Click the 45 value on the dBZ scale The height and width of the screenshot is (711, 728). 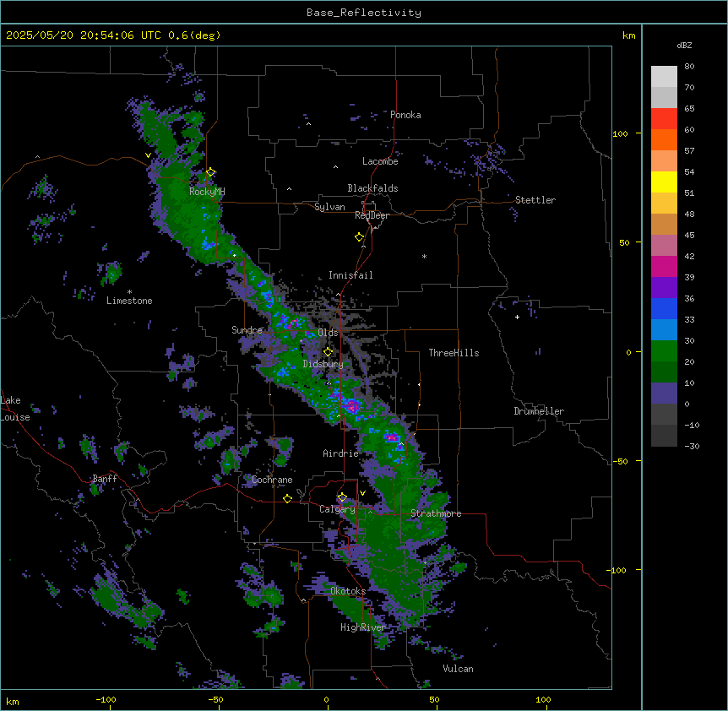[689, 235]
